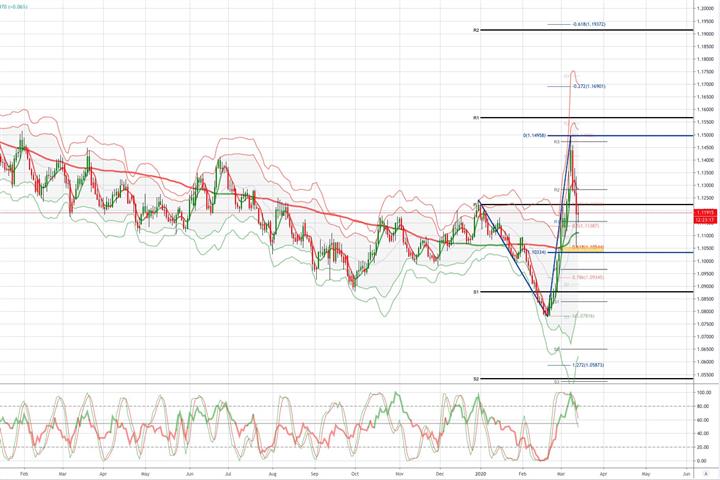Select the S1 pivot support line label
Screen dimensions: 720x480
click(476, 292)
